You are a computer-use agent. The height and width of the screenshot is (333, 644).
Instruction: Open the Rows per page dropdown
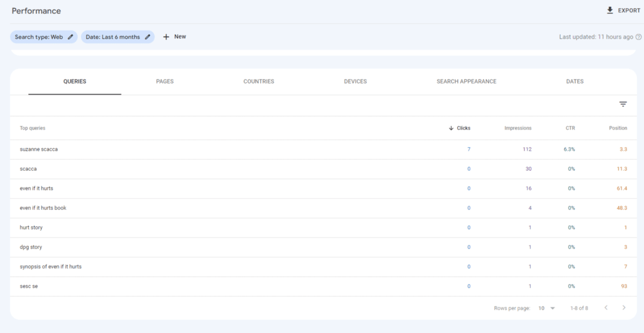point(547,308)
